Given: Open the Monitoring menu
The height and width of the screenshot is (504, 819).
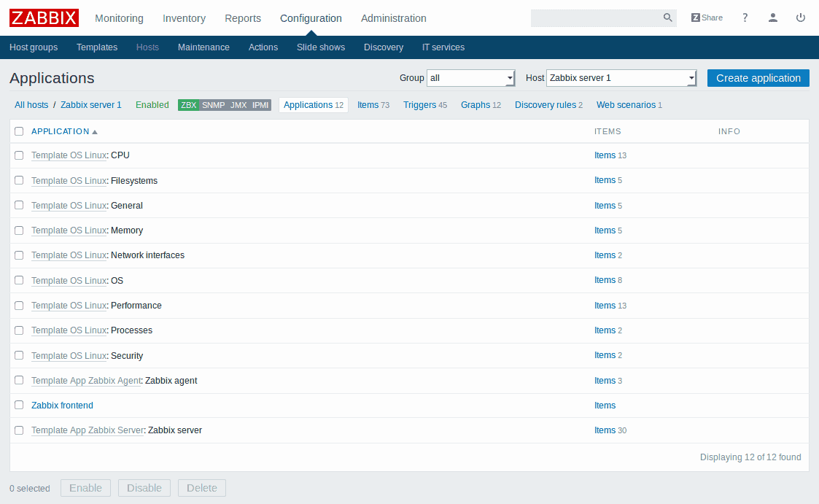Looking at the screenshot, I should click(x=119, y=18).
